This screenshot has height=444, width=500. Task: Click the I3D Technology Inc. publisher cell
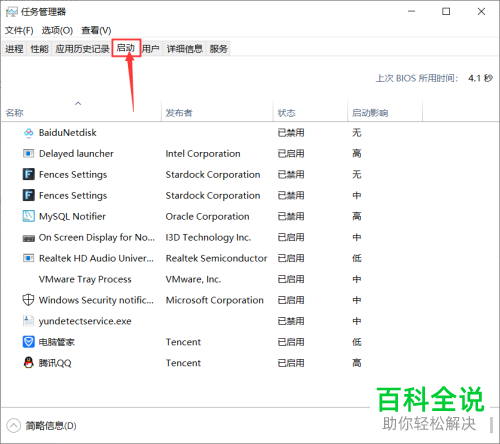click(x=208, y=237)
